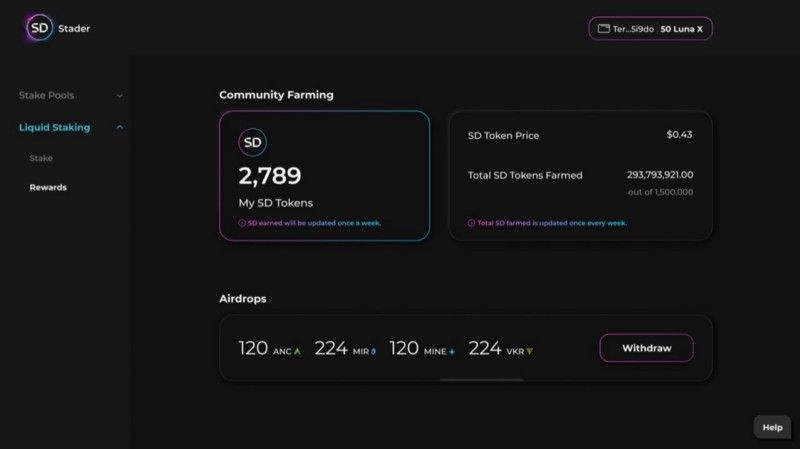The height and width of the screenshot is (449, 800).
Task: Click the MINE token icon
Action: click(x=452, y=352)
